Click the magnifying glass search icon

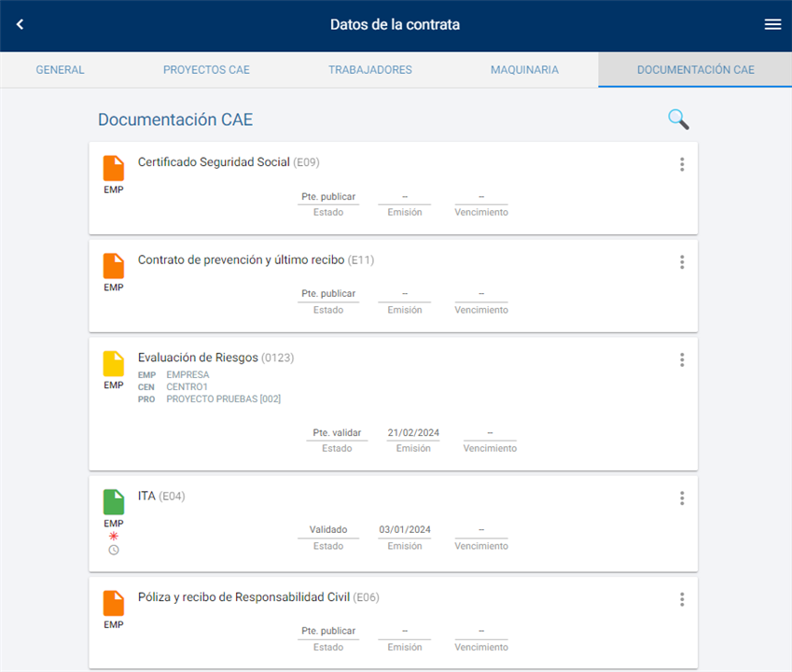(x=678, y=119)
